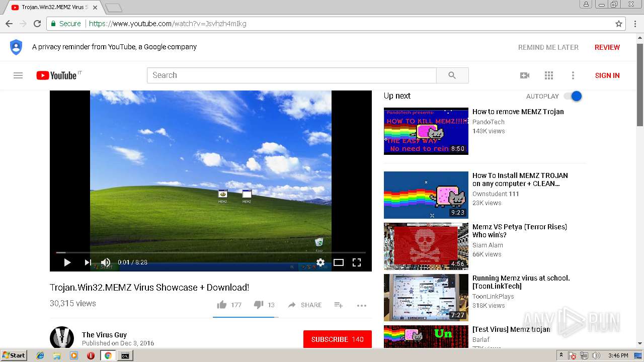Open Windows Explorer folder in taskbar

coord(57,355)
